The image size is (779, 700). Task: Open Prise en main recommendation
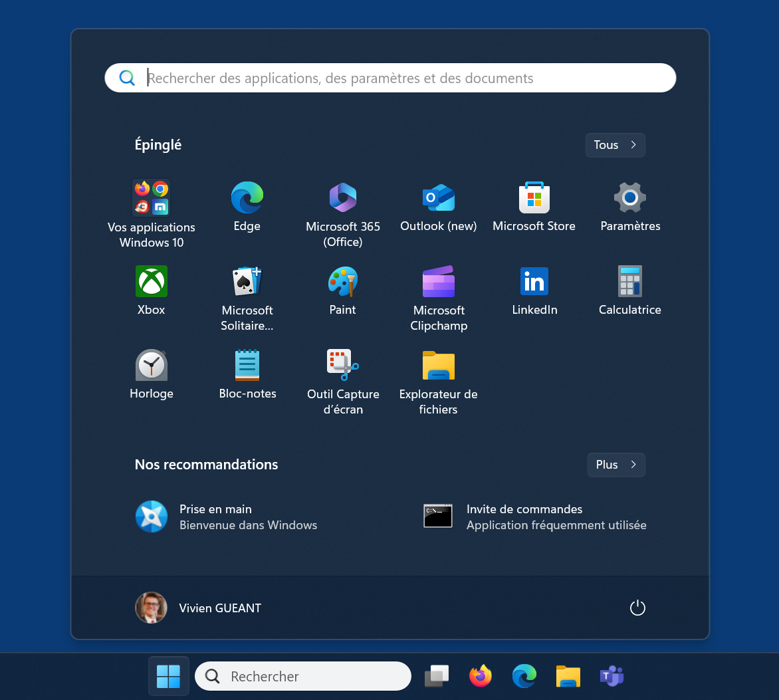tap(226, 517)
